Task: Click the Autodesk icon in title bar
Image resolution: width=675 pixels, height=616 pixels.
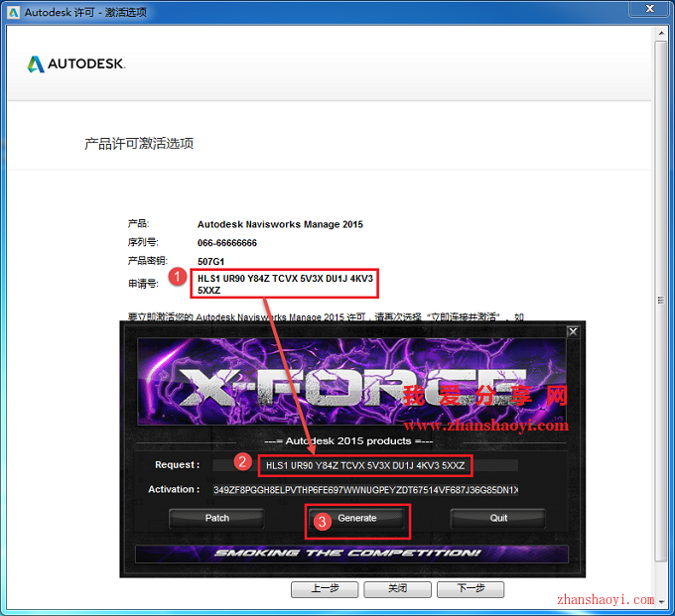Action: click(x=14, y=13)
